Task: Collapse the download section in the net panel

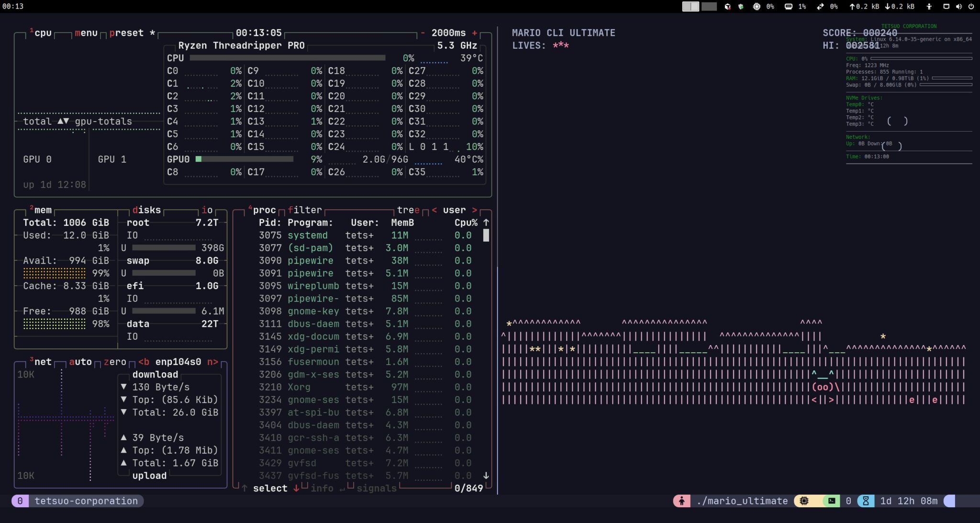Action: pos(155,375)
